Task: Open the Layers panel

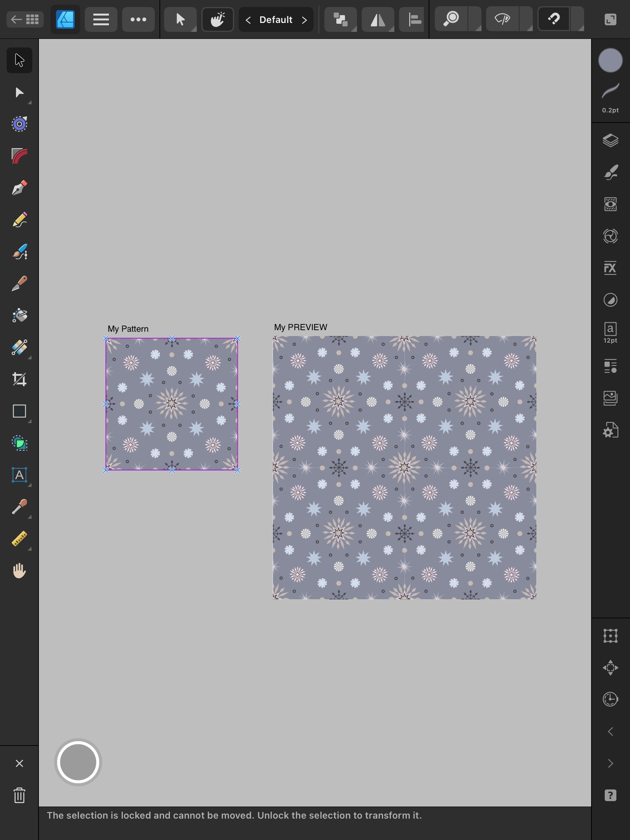Action: click(x=610, y=141)
